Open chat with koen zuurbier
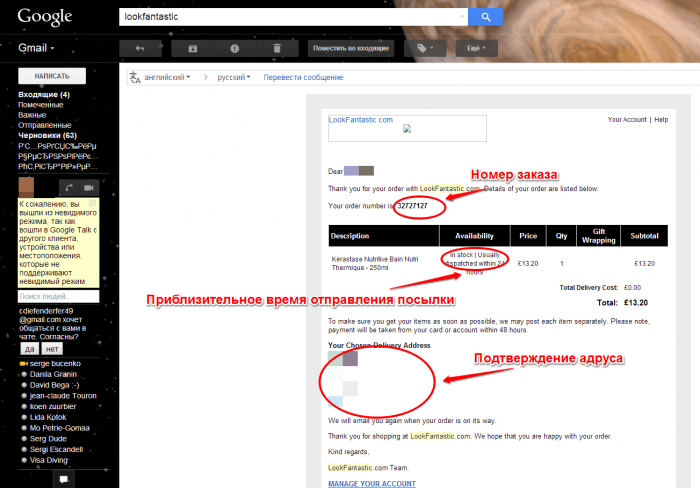700x488 pixels. coord(53,406)
